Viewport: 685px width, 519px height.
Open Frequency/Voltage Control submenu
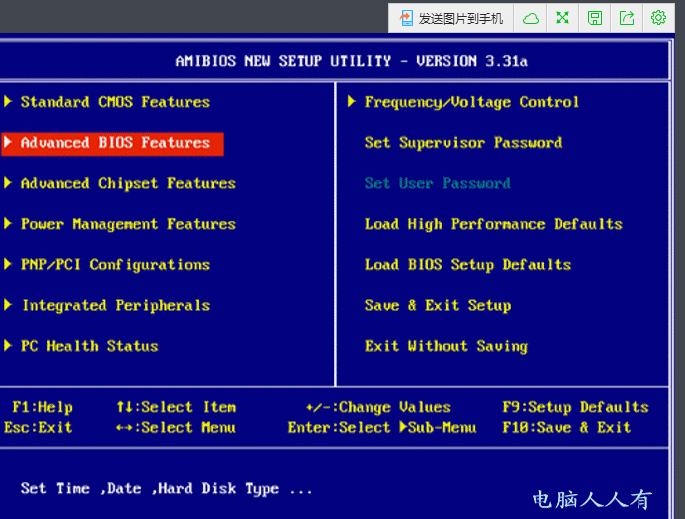(472, 102)
